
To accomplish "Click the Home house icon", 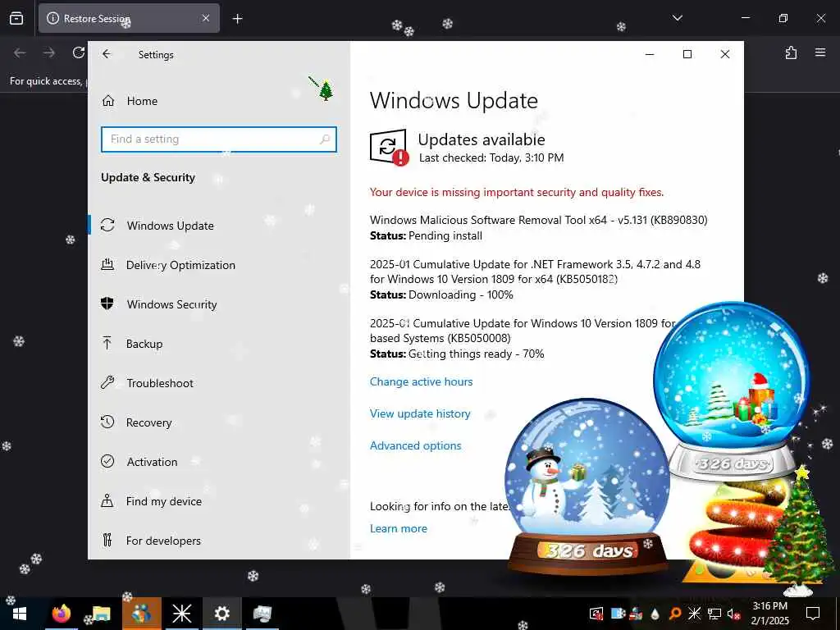I will pos(108,101).
